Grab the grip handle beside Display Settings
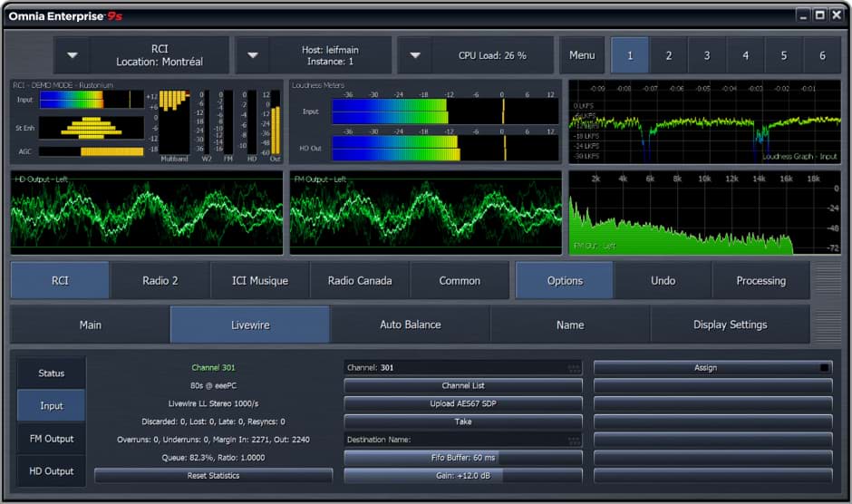 point(828,325)
